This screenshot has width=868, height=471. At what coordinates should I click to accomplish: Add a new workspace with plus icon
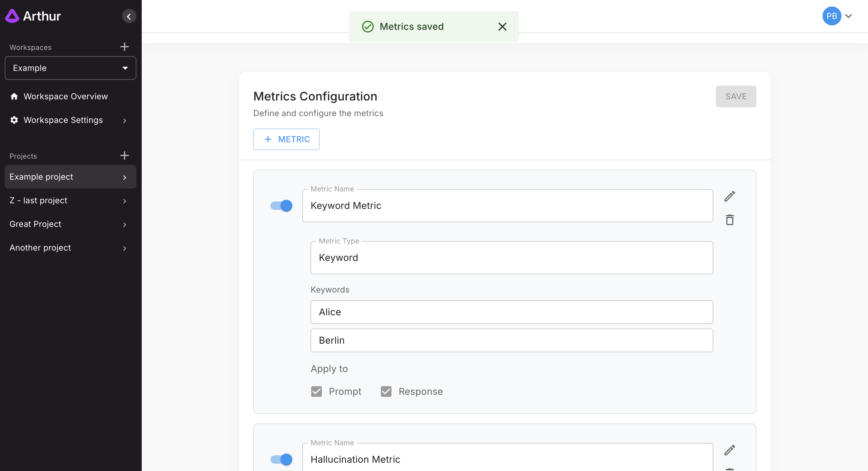click(x=124, y=46)
